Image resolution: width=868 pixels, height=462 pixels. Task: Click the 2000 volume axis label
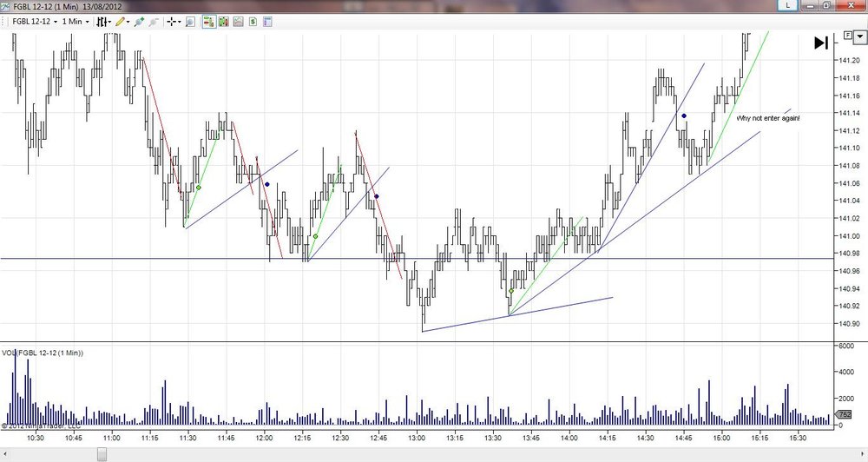pos(845,399)
